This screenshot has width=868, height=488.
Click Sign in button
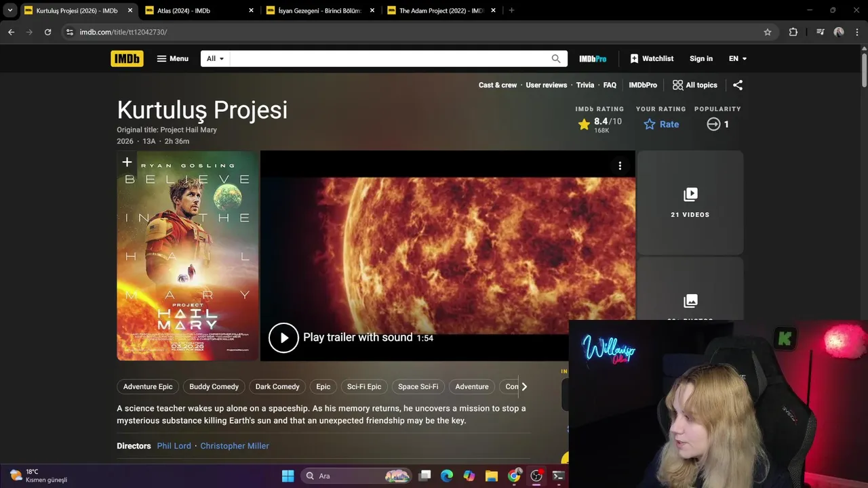point(701,58)
